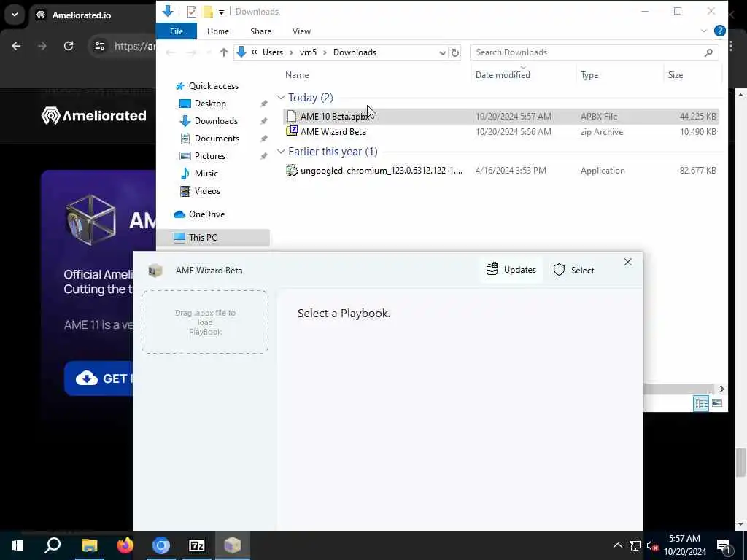Click the New folder icon in title bar
This screenshot has height=560, width=747.
[208, 12]
